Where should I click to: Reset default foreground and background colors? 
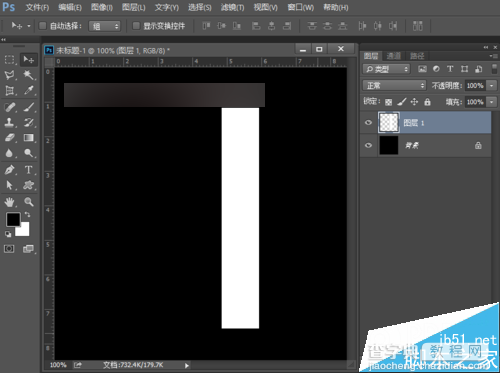(x=8, y=234)
